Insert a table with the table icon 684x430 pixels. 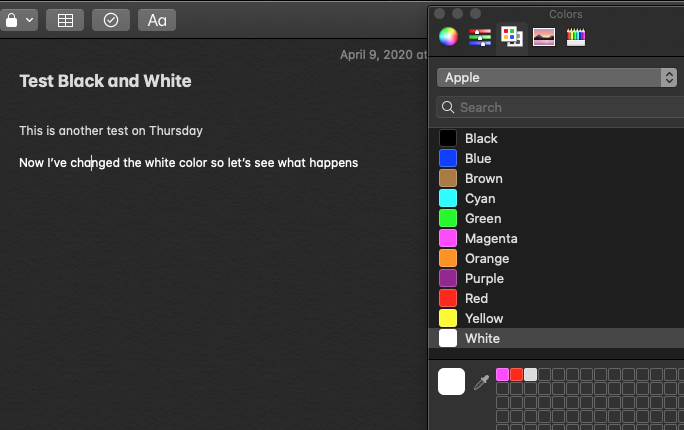pyautogui.click(x=65, y=20)
